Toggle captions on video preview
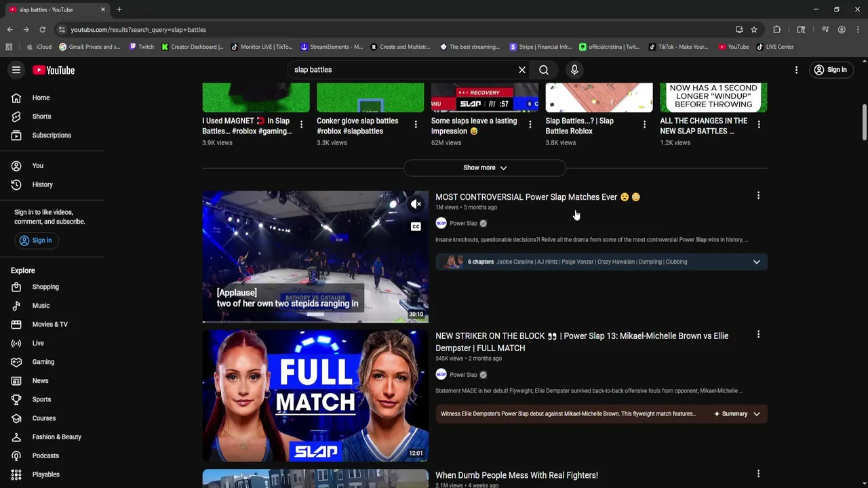Image resolution: width=868 pixels, height=488 pixels. tap(416, 226)
